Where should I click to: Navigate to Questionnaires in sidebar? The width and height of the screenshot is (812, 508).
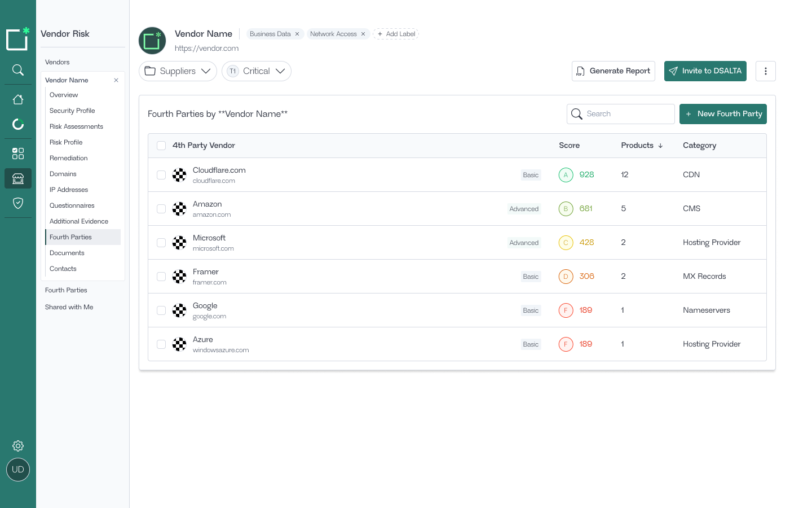(72, 205)
